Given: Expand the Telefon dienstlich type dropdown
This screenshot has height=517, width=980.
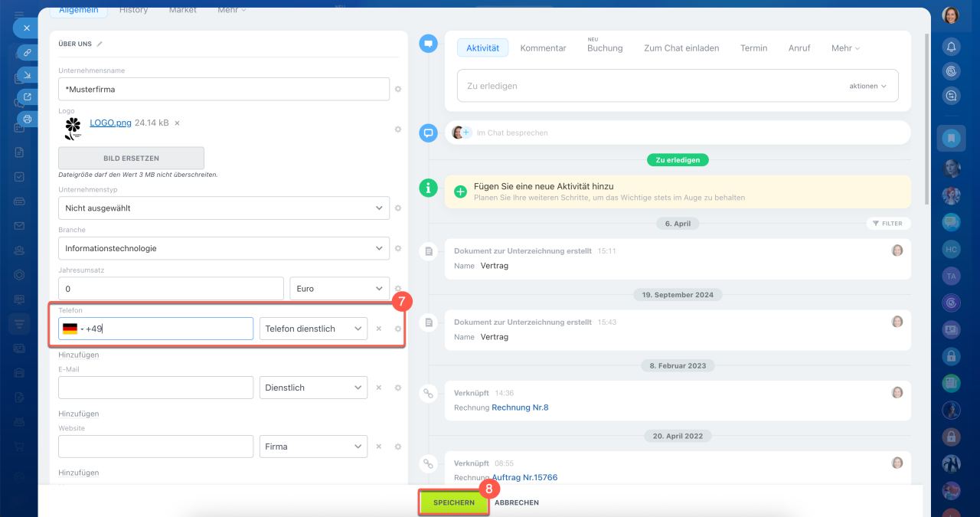Looking at the screenshot, I should [313, 329].
